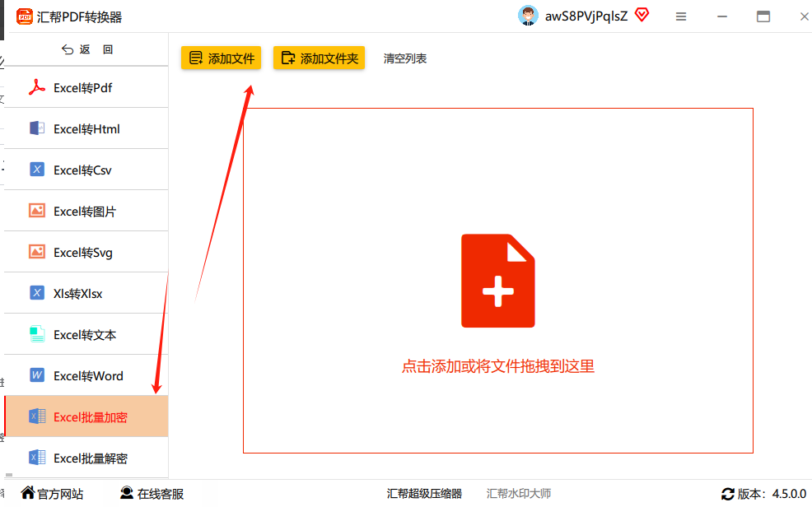Click the refresh icon next to 版本
The height and width of the screenshot is (507, 812).
[x=728, y=494]
